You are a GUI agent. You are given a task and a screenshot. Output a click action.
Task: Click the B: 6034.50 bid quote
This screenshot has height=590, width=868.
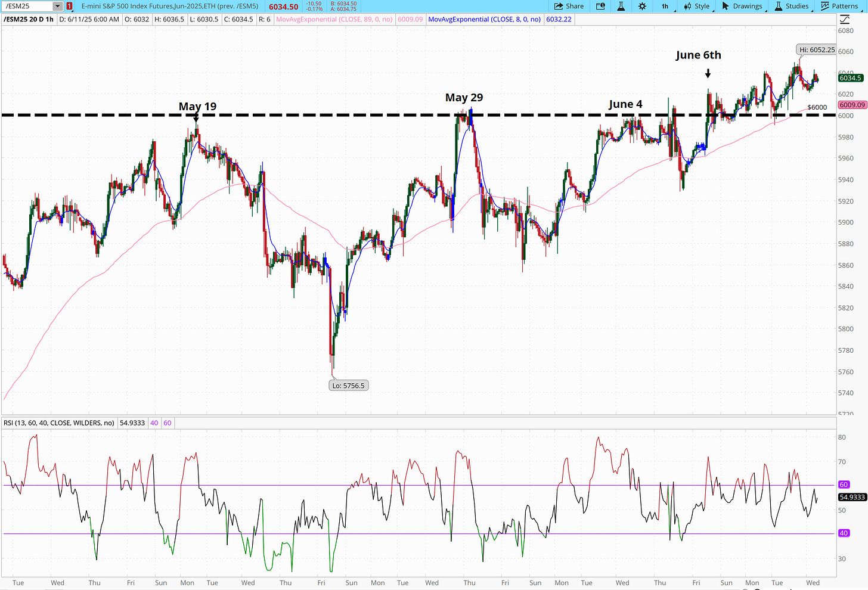[x=343, y=4]
